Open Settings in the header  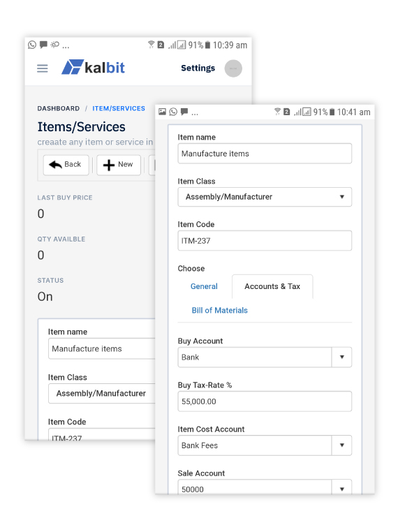pos(198,68)
